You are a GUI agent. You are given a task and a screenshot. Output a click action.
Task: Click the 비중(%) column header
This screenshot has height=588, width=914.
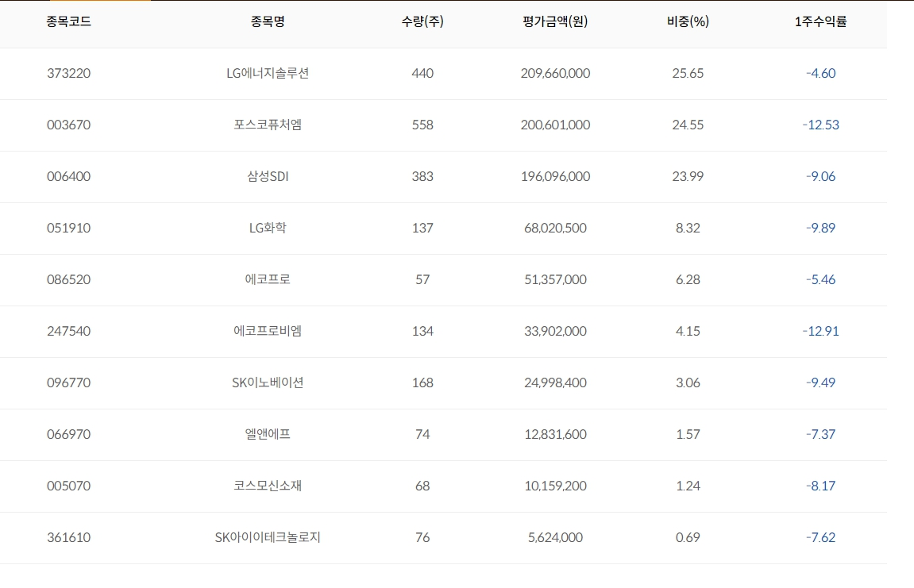coord(688,22)
